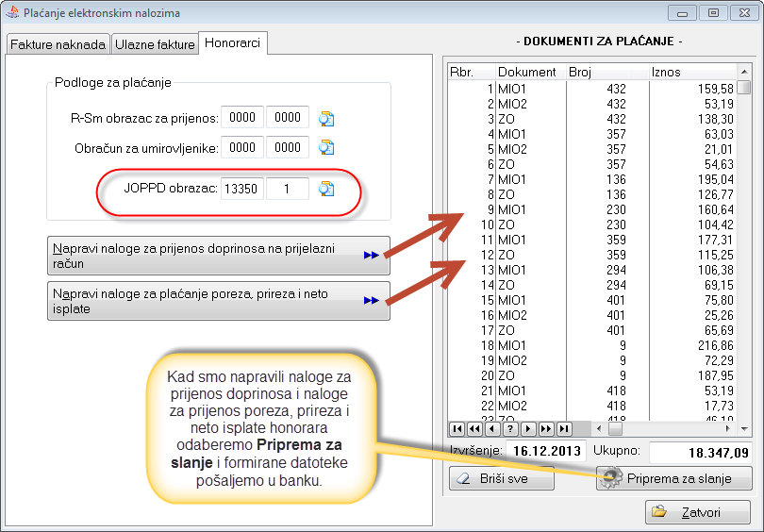The image size is (764, 532).
Task: Go to previous record in document navigator
Action: click(x=492, y=428)
